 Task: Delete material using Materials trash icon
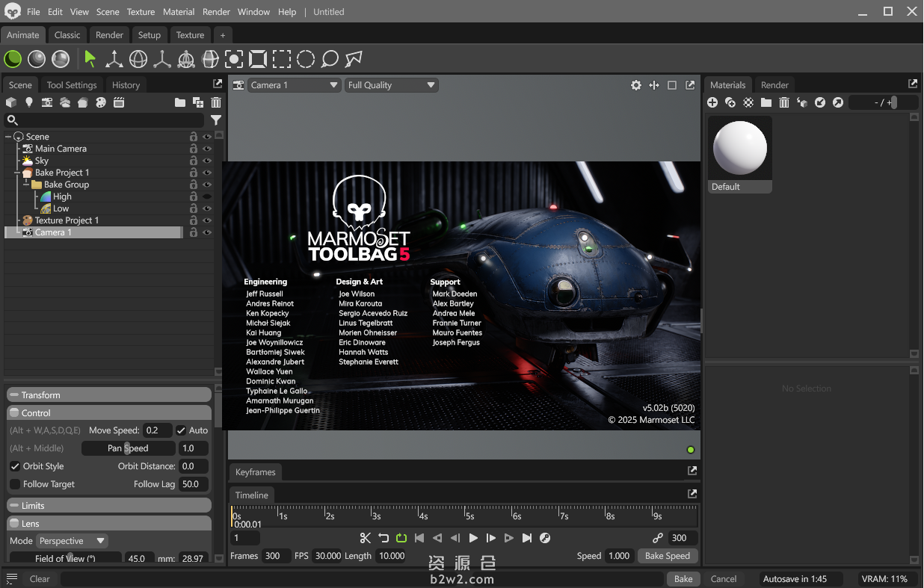click(x=784, y=102)
